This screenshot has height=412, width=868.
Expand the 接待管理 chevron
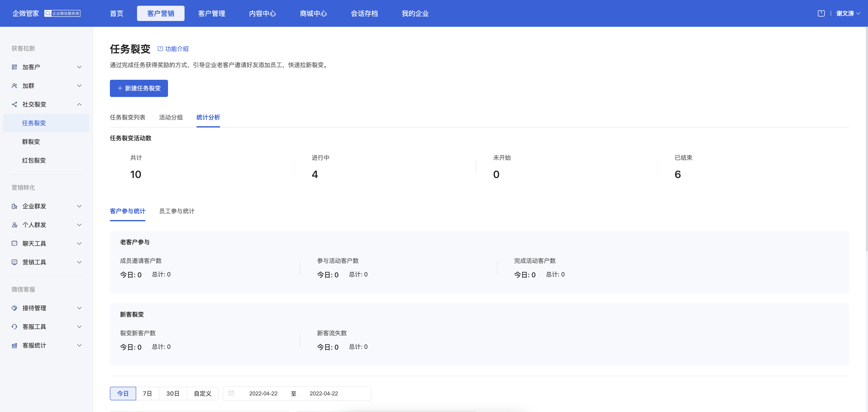[x=79, y=308]
